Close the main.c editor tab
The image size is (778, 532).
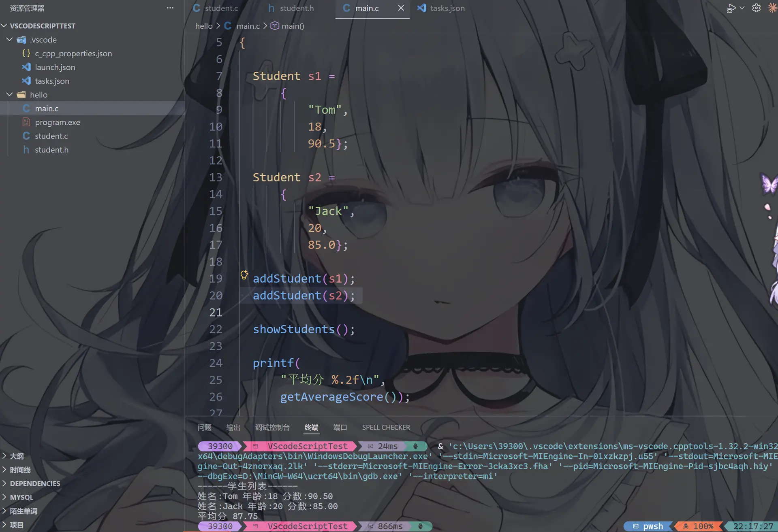(401, 8)
